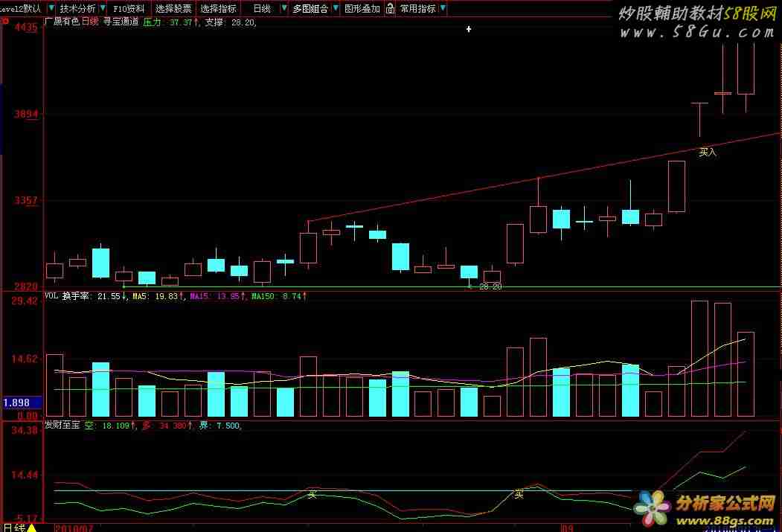Click the 28.20 low price marker beside a candlestick

490,286
